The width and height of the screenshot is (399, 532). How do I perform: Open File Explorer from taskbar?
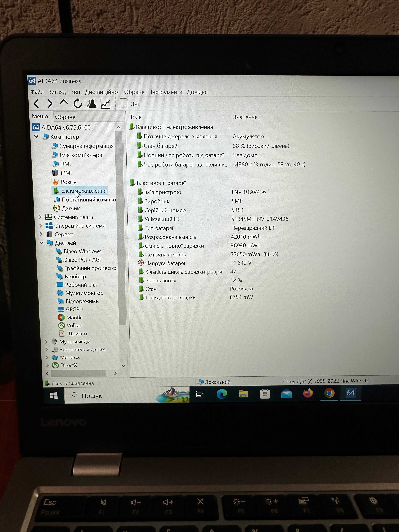[243, 394]
